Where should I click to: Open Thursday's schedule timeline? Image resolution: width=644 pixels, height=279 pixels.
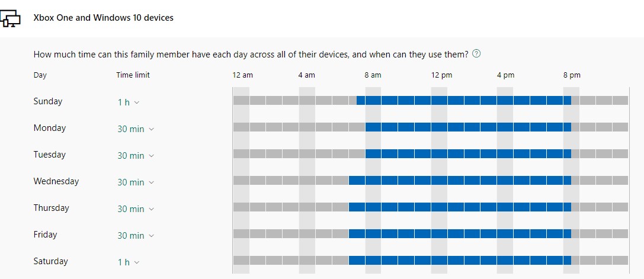pos(460,207)
